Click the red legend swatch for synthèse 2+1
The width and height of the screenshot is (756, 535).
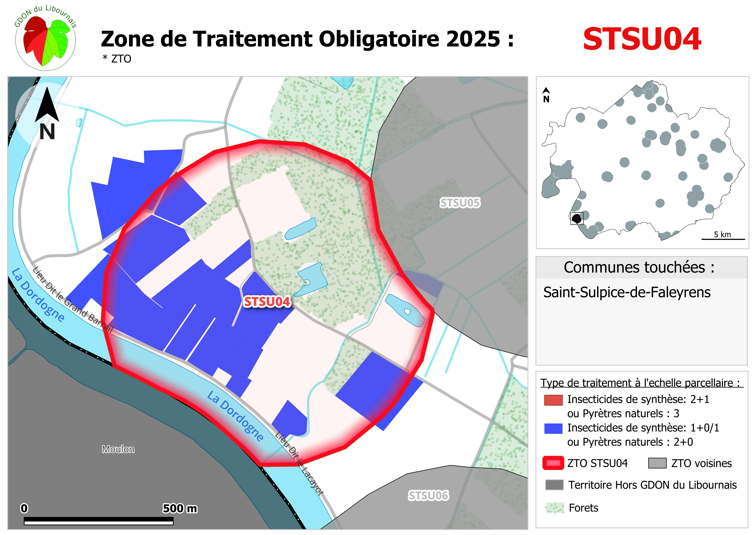click(553, 400)
